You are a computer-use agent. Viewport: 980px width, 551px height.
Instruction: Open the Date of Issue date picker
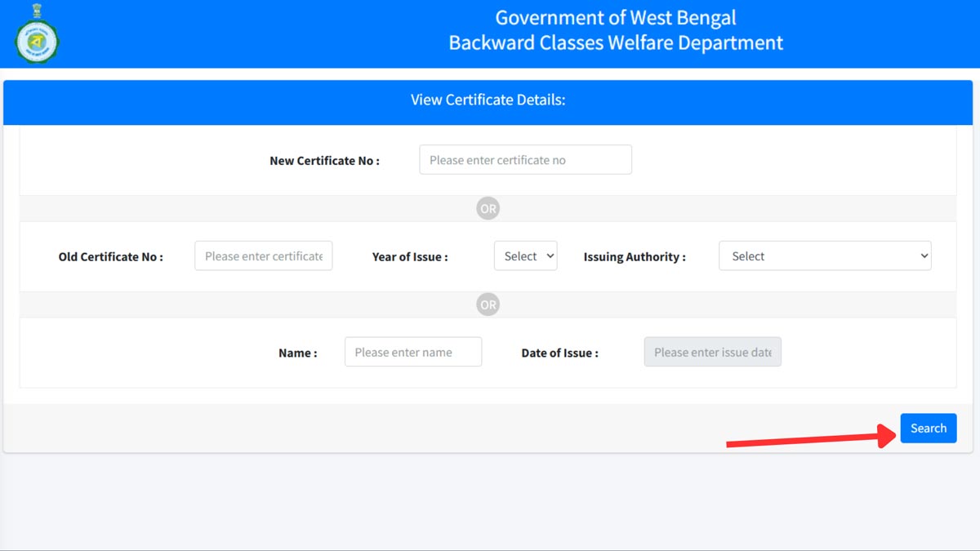(712, 352)
